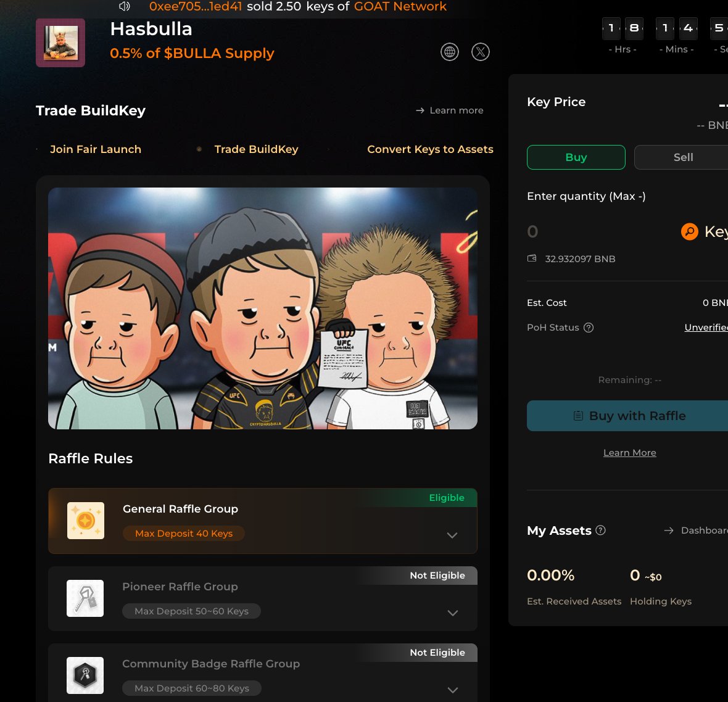This screenshot has height=702, width=728.
Task: Open Hasbulla website globe icon
Action: click(x=449, y=52)
